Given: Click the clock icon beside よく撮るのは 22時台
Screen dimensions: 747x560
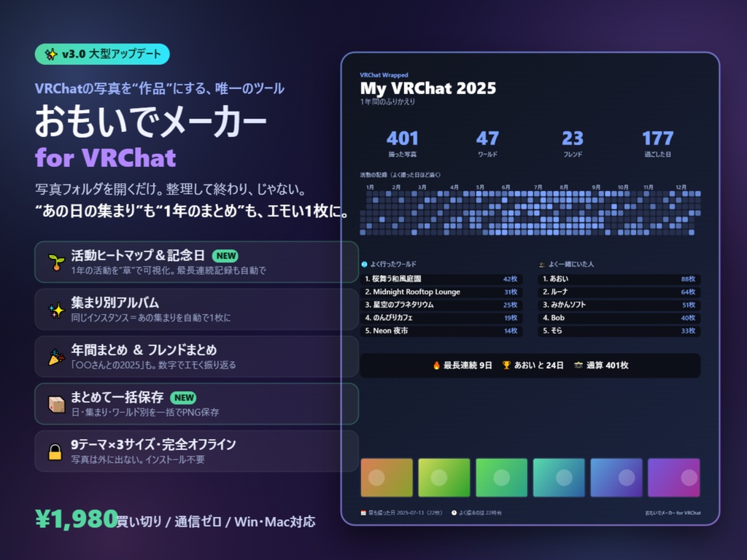Looking at the screenshot, I should [454, 513].
